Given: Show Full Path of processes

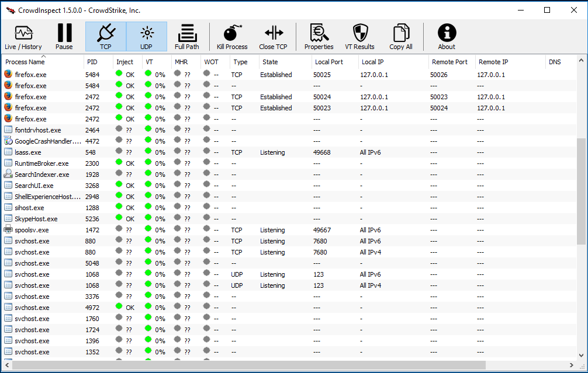Looking at the screenshot, I should click(187, 37).
